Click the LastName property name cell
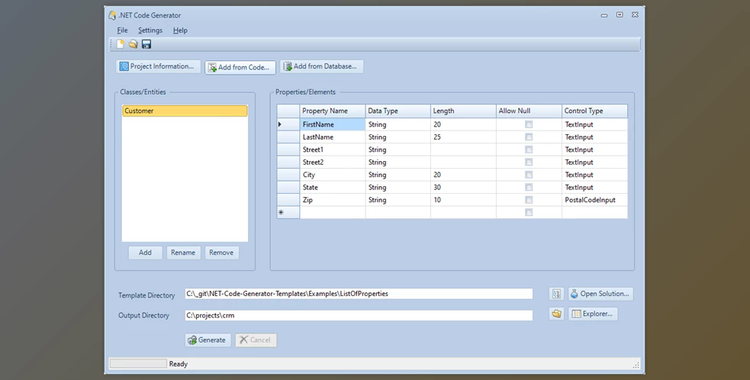This screenshot has height=380, width=750. (x=332, y=137)
